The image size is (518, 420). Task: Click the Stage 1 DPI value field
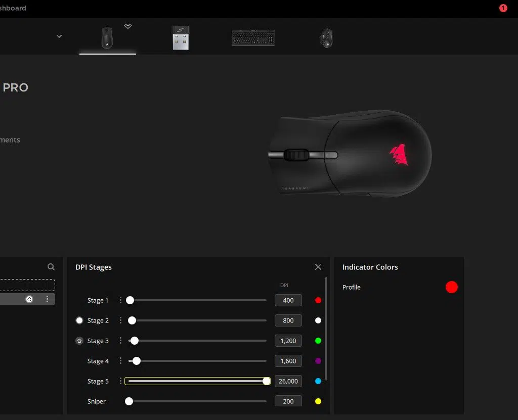tap(288, 300)
